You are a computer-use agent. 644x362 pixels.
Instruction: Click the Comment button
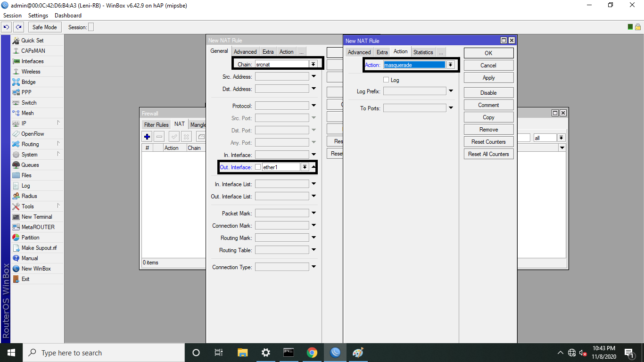tap(488, 105)
